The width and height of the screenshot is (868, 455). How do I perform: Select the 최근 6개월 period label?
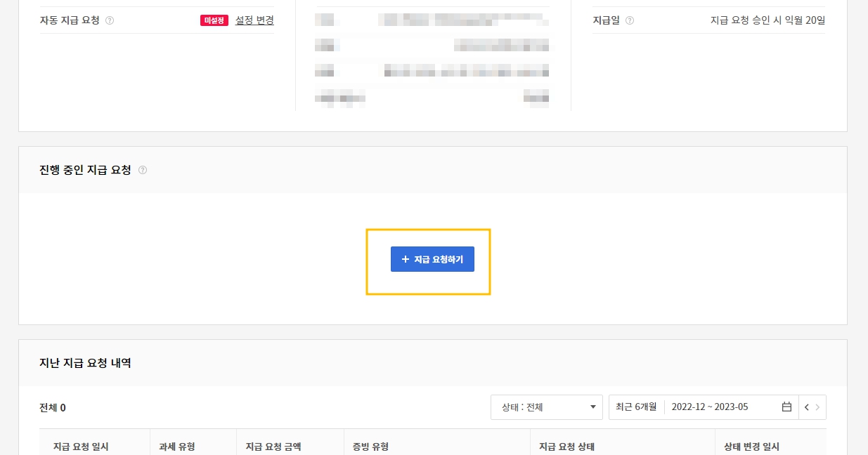635,407
